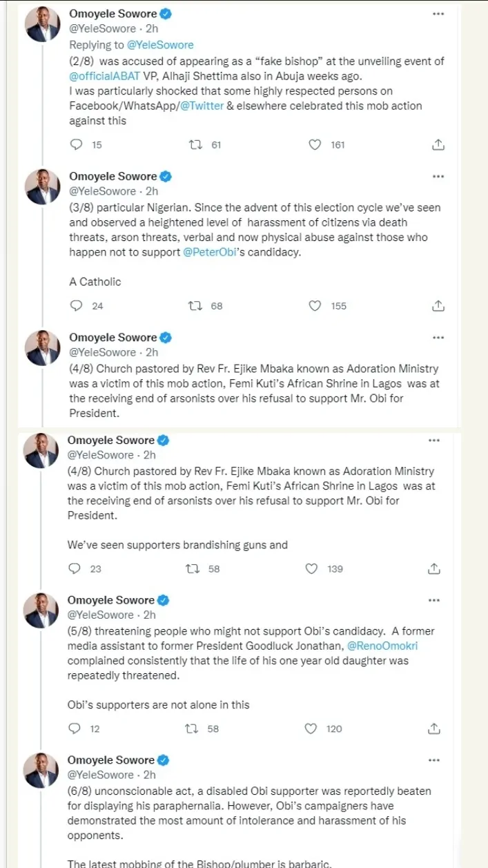Retweet the (4/8) tweet with 58 retweets
This screenshot has width=488, height=868.
[x=194, y=569]
